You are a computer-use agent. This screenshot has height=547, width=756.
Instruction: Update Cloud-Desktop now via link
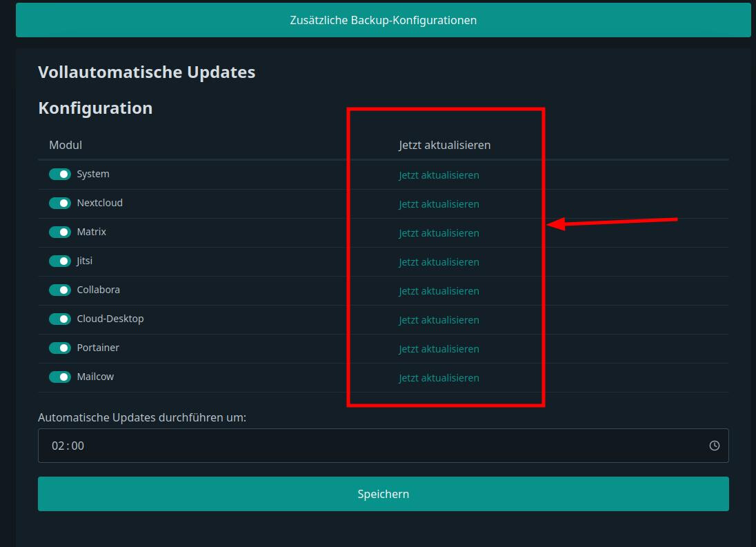tap(439, 320)
